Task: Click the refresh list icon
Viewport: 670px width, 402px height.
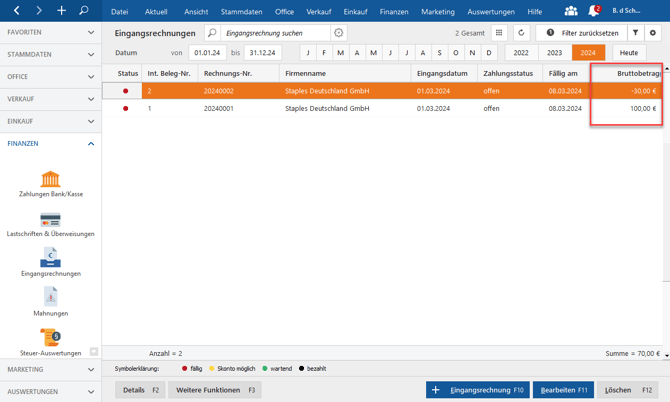Action: [521, 33]
